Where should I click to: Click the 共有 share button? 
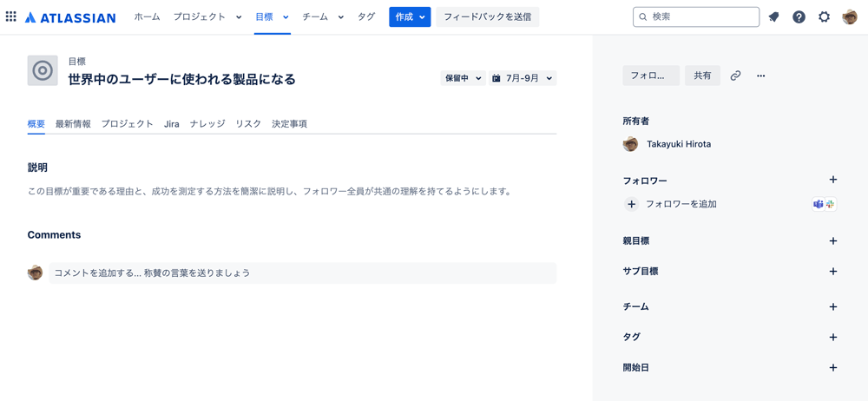[x=702, y=76]
